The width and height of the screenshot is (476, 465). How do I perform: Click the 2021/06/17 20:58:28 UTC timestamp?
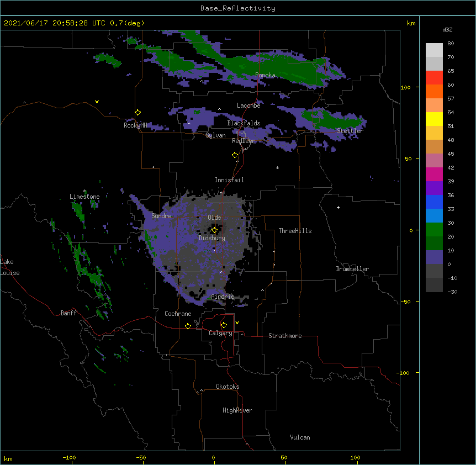point(55,23)
